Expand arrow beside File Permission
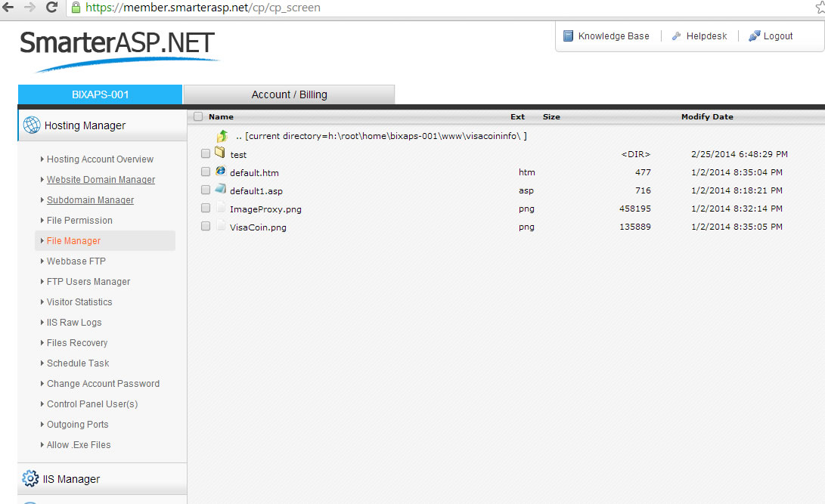This screenshot has width=825, height=504. pos(42,220)
